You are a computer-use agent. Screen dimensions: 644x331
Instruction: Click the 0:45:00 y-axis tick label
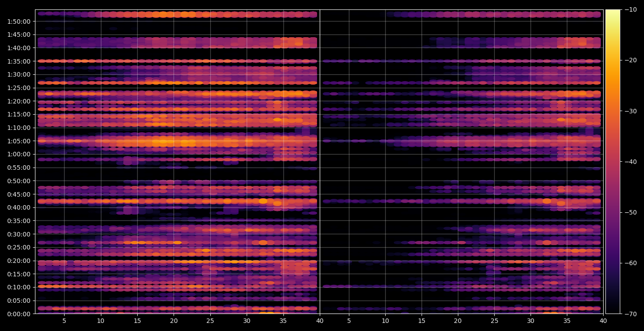[19, 194]
